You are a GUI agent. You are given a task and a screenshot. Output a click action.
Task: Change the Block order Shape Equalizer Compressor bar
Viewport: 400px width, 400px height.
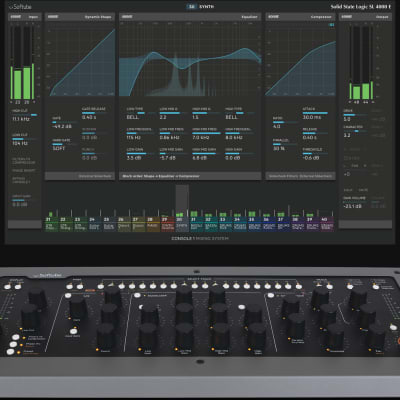pos(190,176)
